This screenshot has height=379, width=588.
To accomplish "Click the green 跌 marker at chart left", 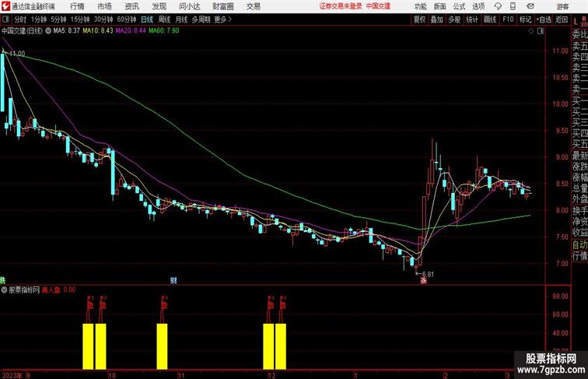I will pyautogui.click(x=2, y=280).
